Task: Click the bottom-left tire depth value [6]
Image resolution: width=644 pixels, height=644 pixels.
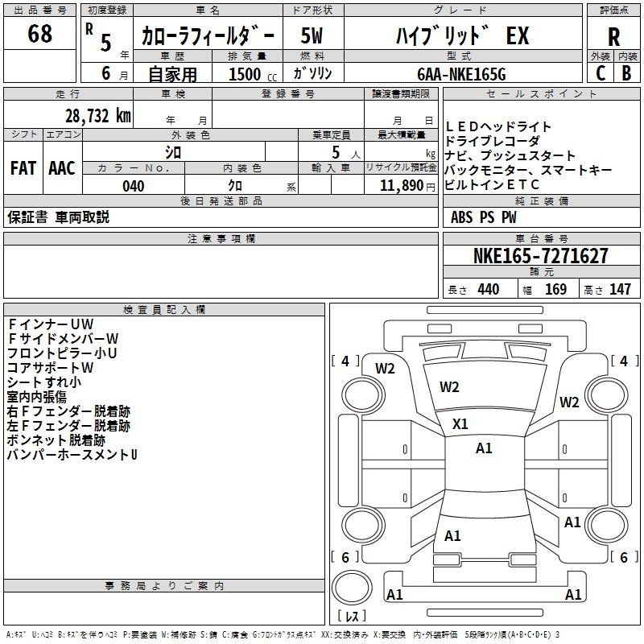Action: [x=345, y=558]
